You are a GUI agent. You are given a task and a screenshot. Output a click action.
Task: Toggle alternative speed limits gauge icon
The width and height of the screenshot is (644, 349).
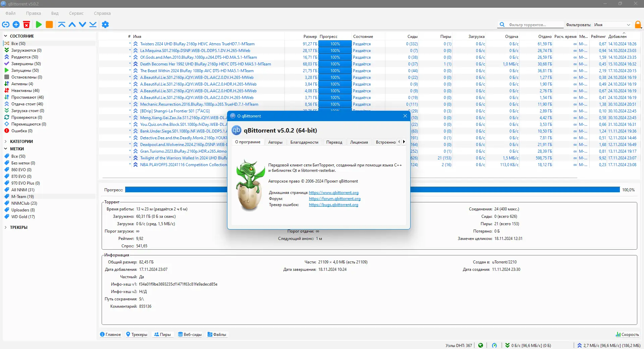pos(494,345)
